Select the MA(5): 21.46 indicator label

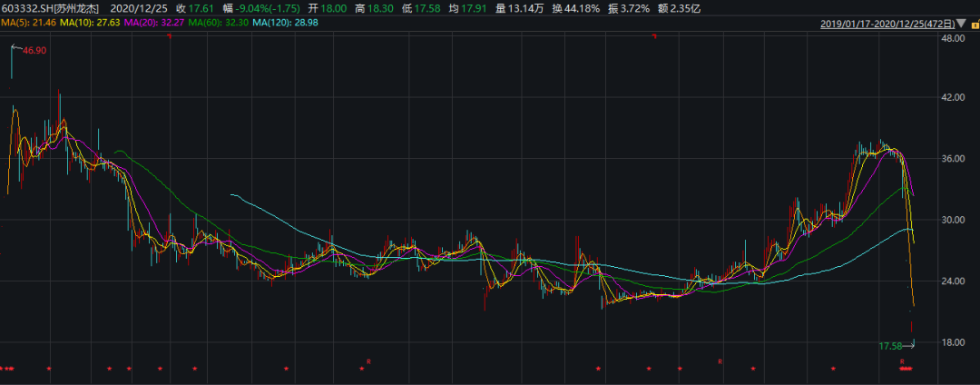(x=27, y=23)
